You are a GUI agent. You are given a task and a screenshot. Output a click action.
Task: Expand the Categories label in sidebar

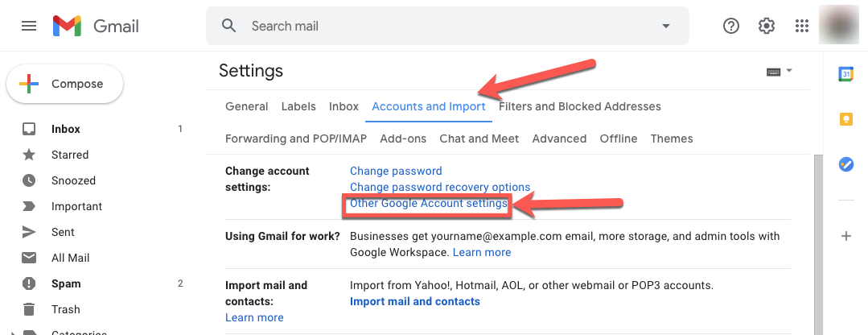pos(14,333)
